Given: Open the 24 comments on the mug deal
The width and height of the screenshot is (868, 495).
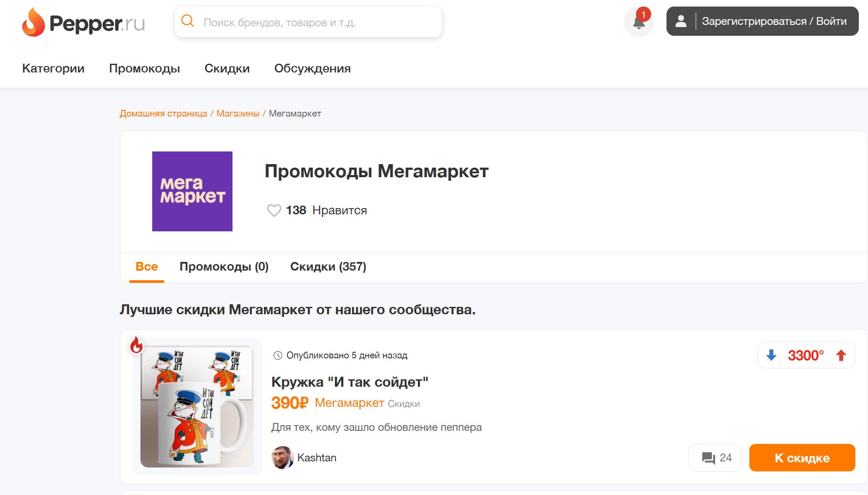Looking at the screenshot, I should [x=715, y=457].
